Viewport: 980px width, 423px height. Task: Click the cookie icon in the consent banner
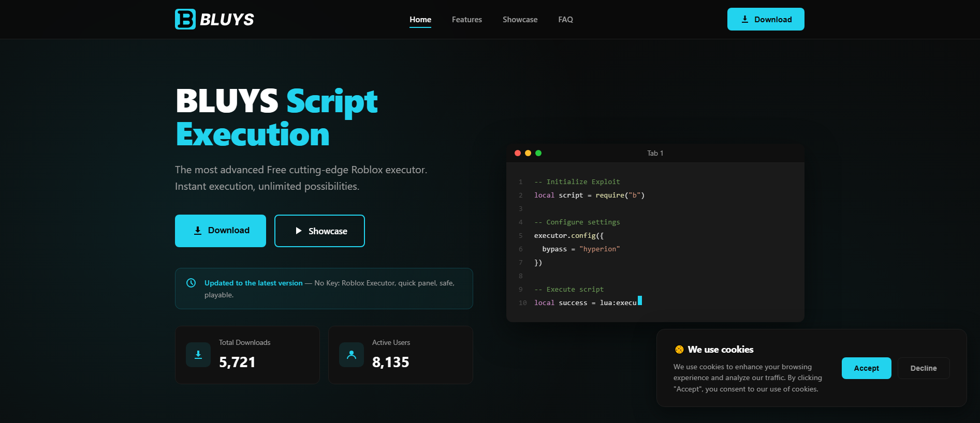(679, 350)
